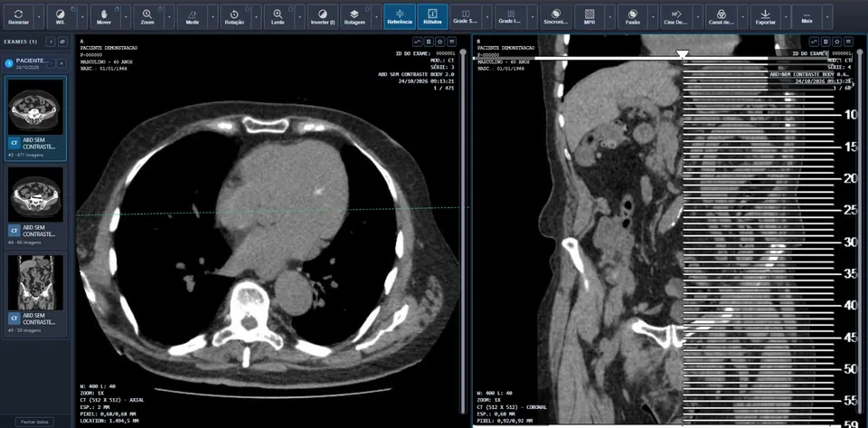Expand the Mover tool dropdown arrow

125,16
